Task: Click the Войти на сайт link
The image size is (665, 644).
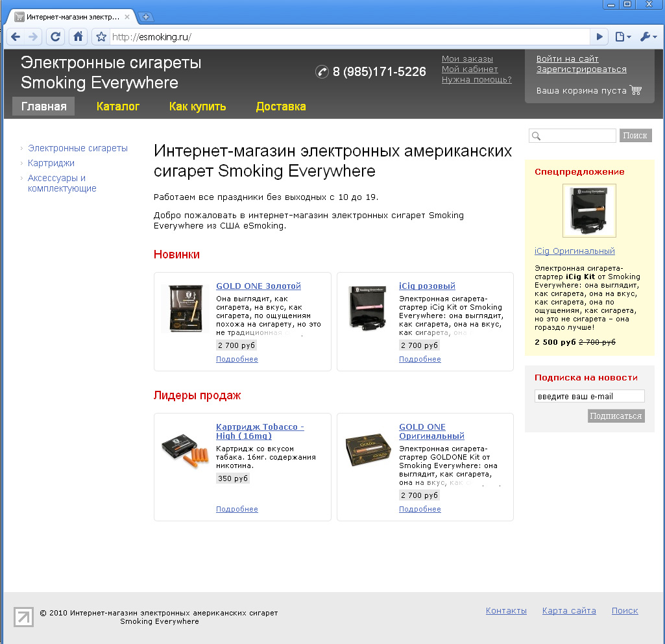Action: (x=568, y=59)
